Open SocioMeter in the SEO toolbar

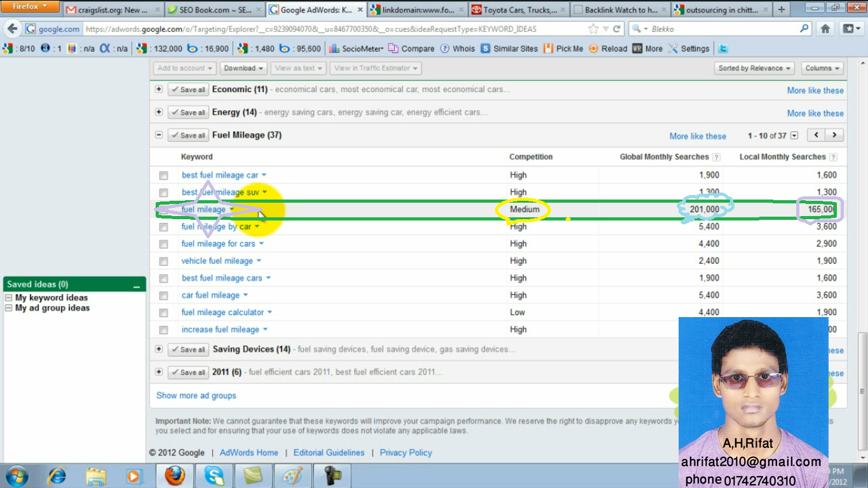pyautogui.click(x=356, y=49)
